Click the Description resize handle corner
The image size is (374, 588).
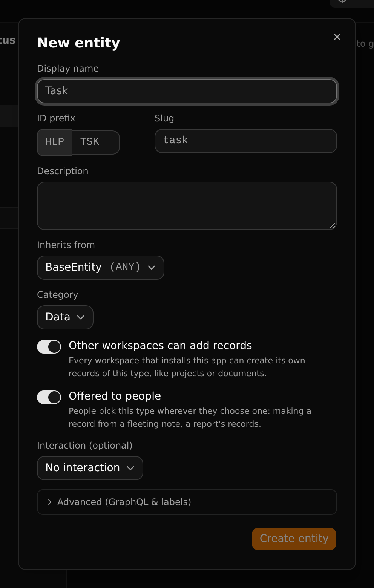coord(333,225)
